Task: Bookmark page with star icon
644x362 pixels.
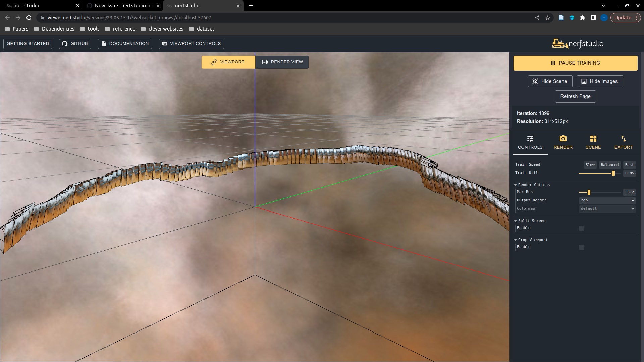Action: click(548, 18)
